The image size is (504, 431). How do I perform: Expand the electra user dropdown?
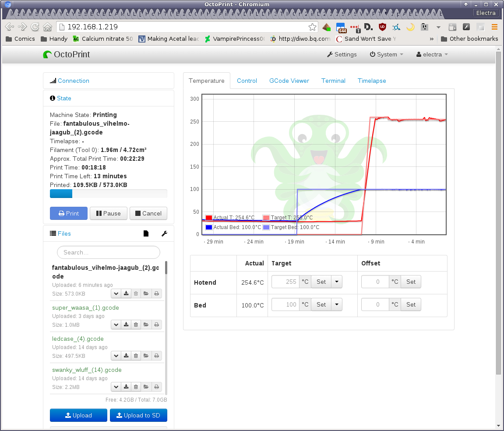[x=432, y=55]
